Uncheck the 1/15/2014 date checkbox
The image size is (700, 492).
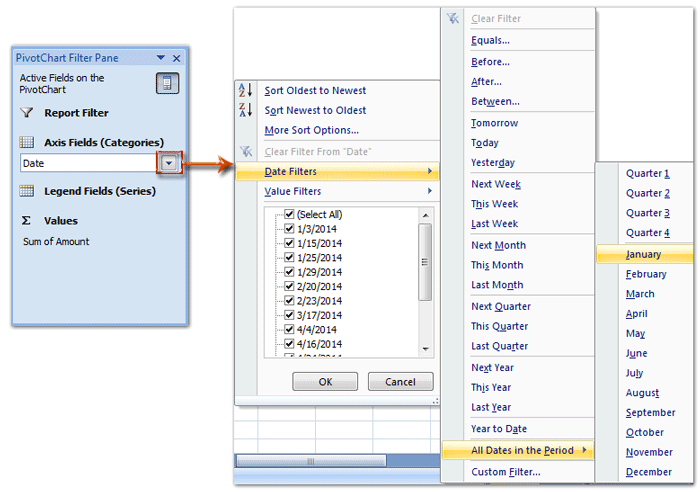289,243
